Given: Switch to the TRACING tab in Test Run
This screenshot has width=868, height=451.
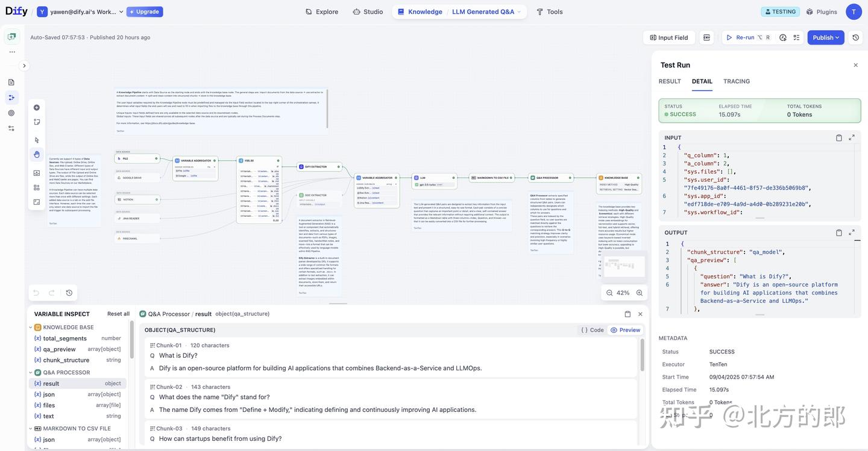Looking at the screenshot, I should [x=737, y=81].
